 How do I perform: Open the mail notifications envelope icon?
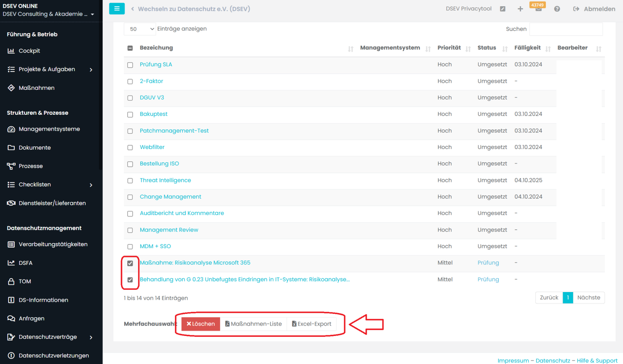click(538, 9)
